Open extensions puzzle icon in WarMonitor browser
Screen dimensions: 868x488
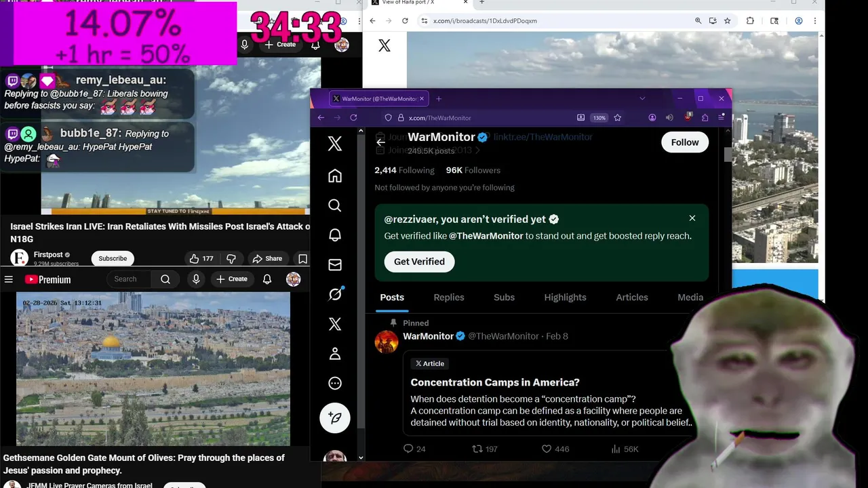pyautogui.click(x=705, y=117)
